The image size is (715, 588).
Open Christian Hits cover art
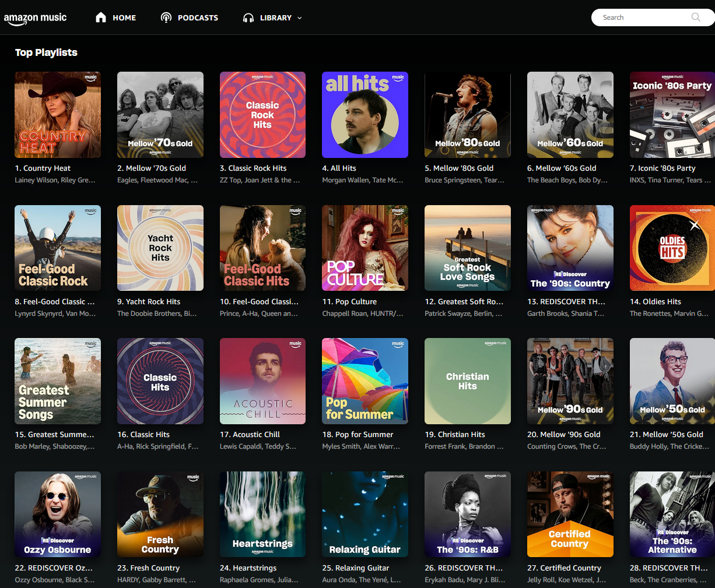coord(468,381)
